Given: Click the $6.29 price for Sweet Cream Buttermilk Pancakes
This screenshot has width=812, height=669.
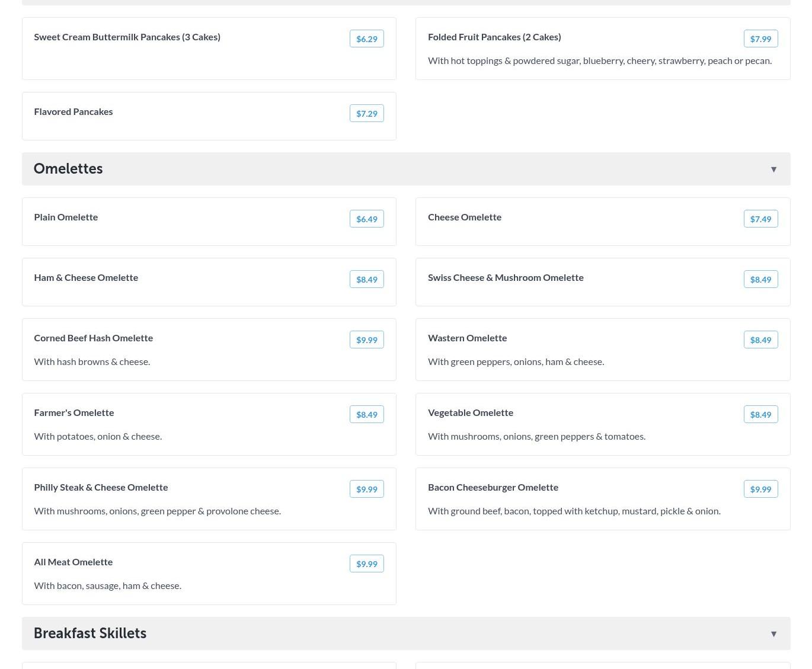Looking at the screenshot, I should 367,39.
